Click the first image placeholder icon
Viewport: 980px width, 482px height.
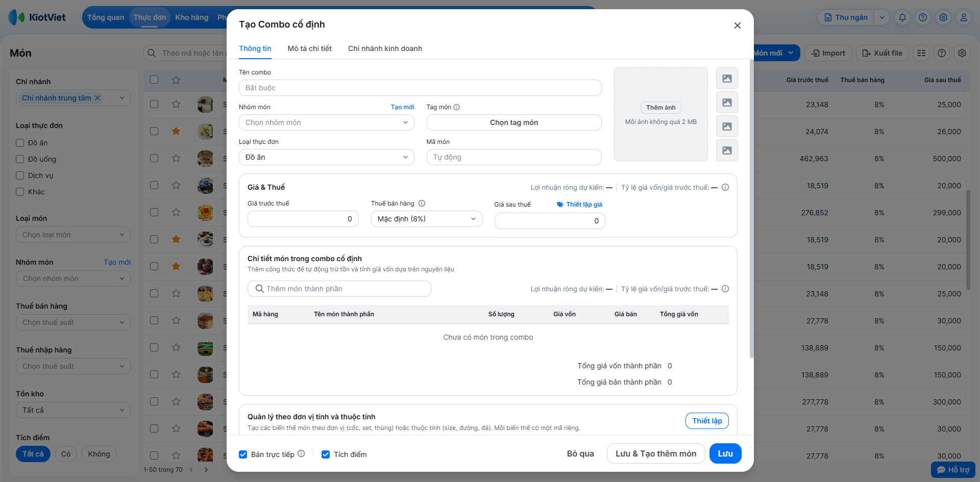[x=727, y=79]
